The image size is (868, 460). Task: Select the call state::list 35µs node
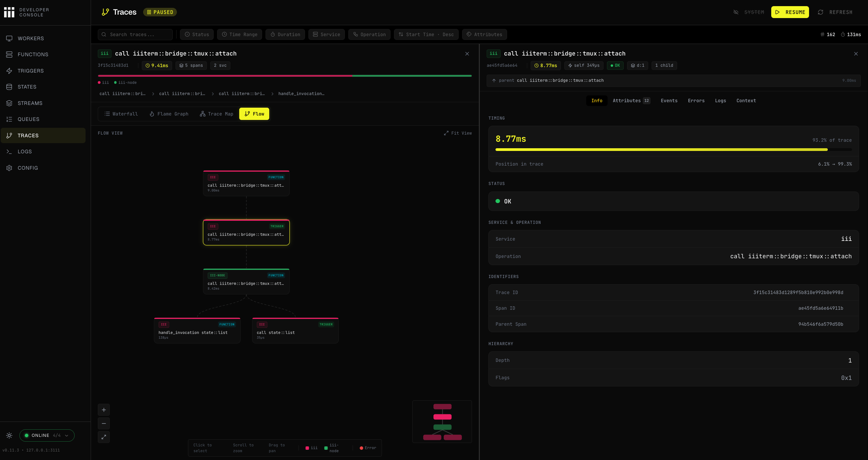[295, 331]
